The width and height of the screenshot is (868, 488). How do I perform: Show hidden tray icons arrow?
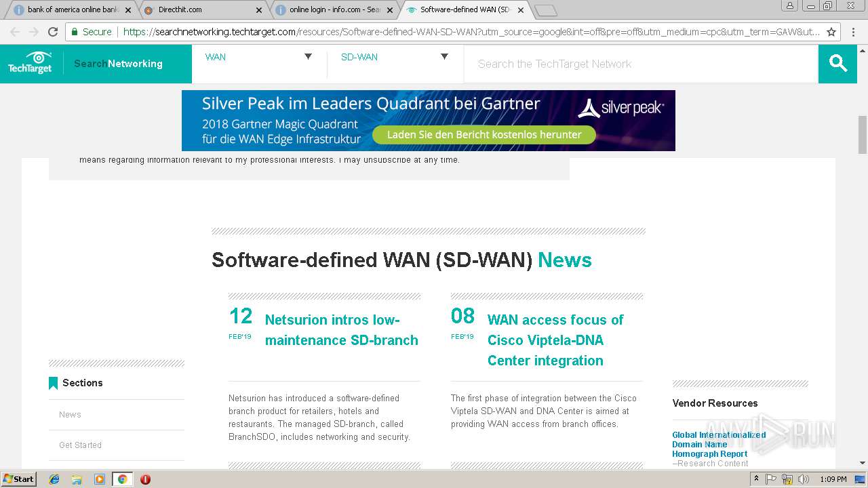coord(756,479)
